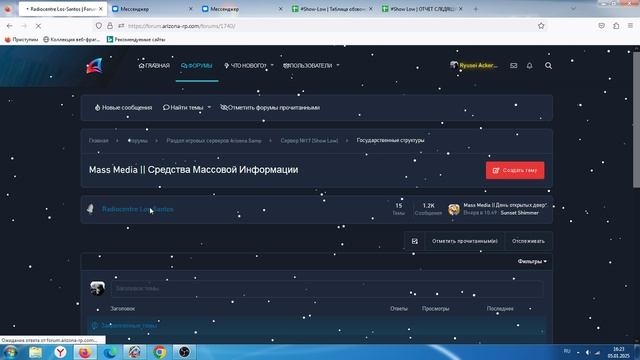
Task: Open Microsoft Edge from the taskbar
Action: click(110, 352)
